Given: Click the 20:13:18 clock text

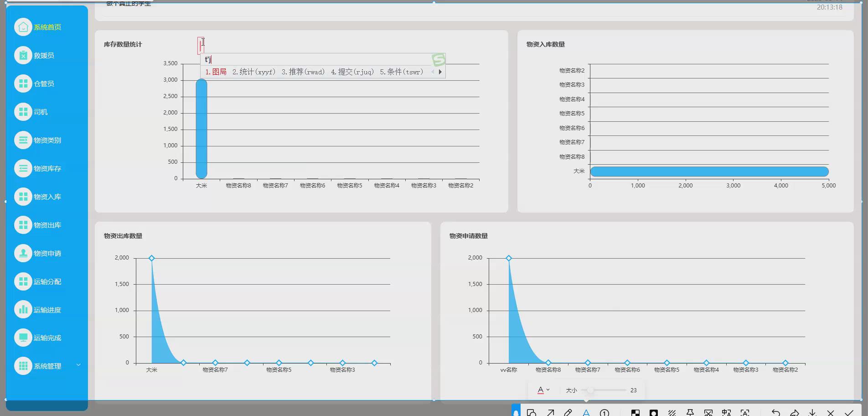Looking at the screenshot, I should pos(829,7).
